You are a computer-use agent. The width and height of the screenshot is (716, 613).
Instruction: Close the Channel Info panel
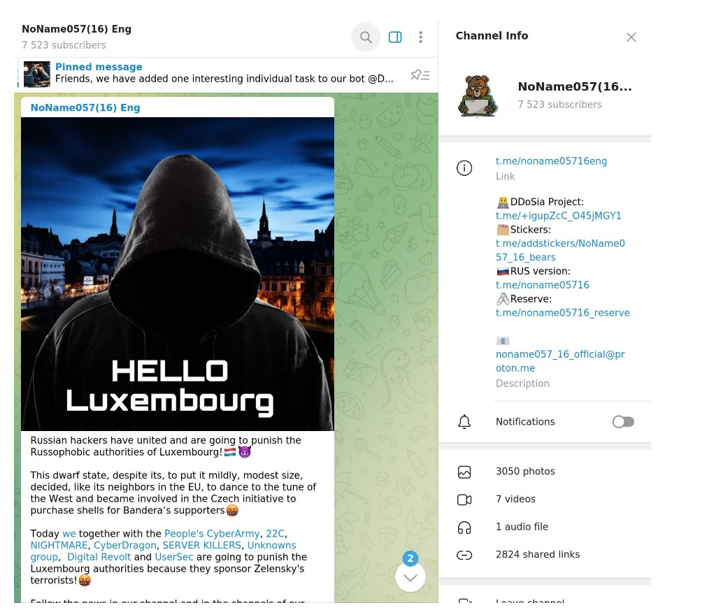tap(631, 37)
